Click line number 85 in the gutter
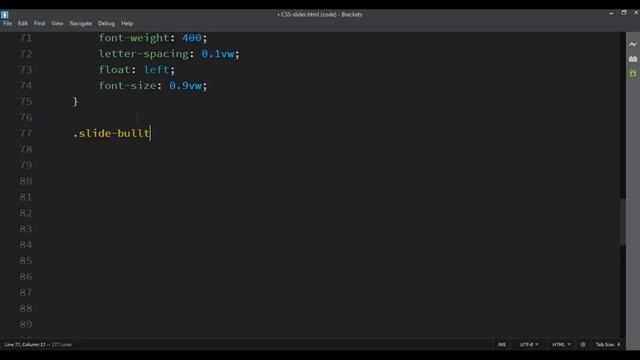The image size is (640, 360). pyautogui.click(x=26, y=260)
